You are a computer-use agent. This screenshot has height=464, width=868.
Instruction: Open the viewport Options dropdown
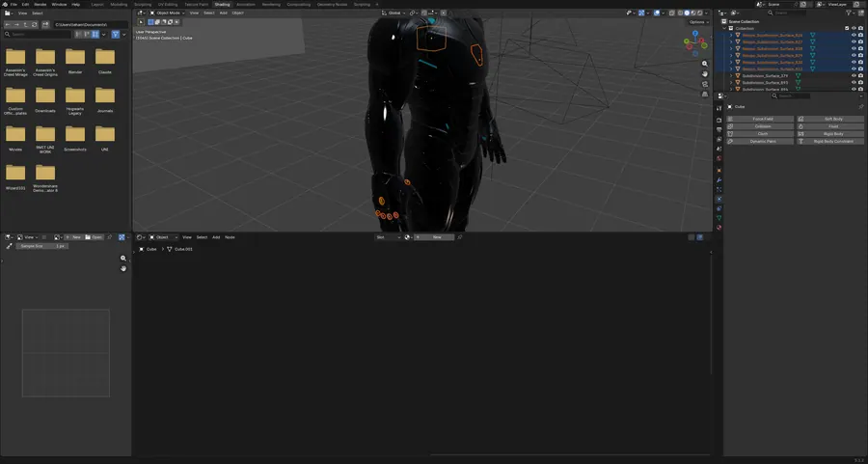699,22
